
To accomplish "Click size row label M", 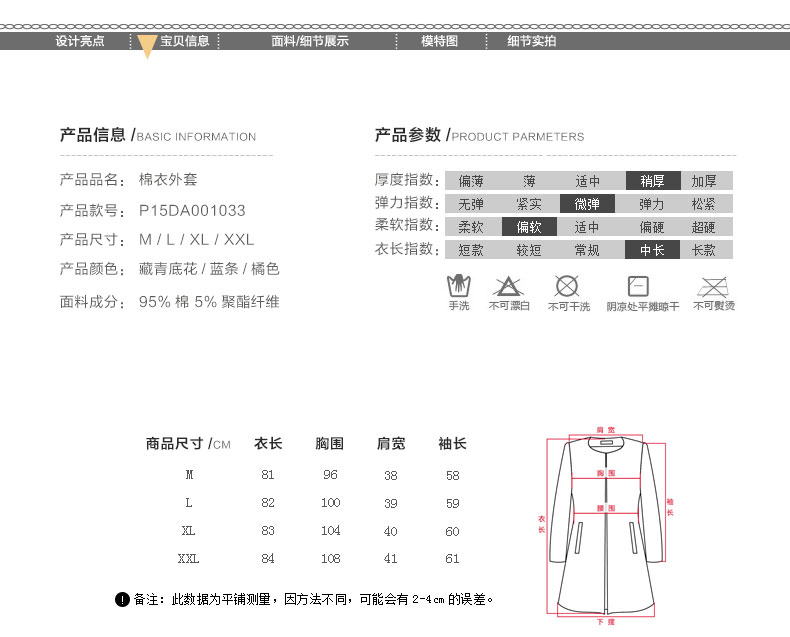I will [189, 475].
